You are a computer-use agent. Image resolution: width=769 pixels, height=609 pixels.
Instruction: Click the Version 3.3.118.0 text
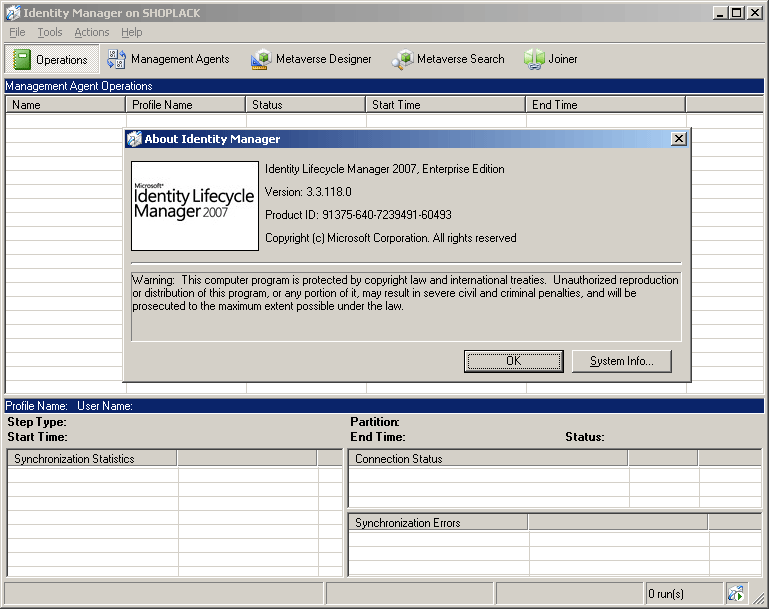coord(308,192)
